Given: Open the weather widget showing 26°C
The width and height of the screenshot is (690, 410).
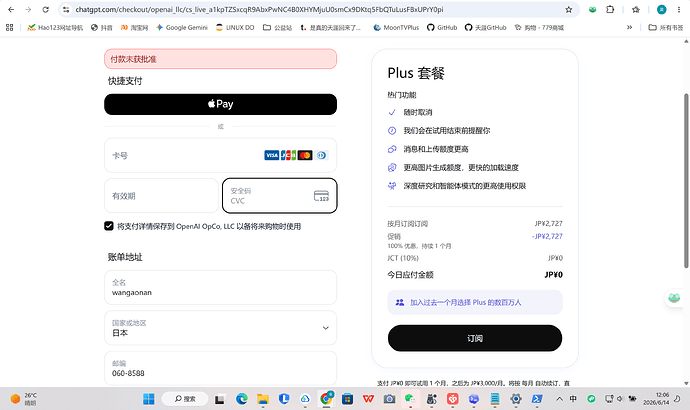Looking at the screenshot, I should coord(24,399).
